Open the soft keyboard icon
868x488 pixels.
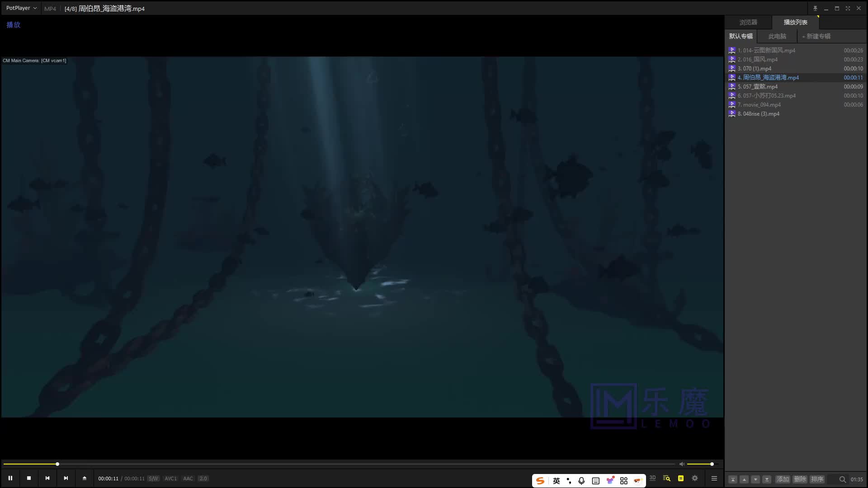596,481
